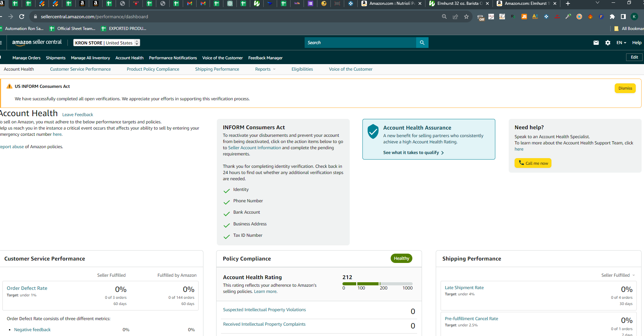Open a new browser tab with plus
Image resolution: width=644 pixels, height=336 pixels.
coord(568,3)
